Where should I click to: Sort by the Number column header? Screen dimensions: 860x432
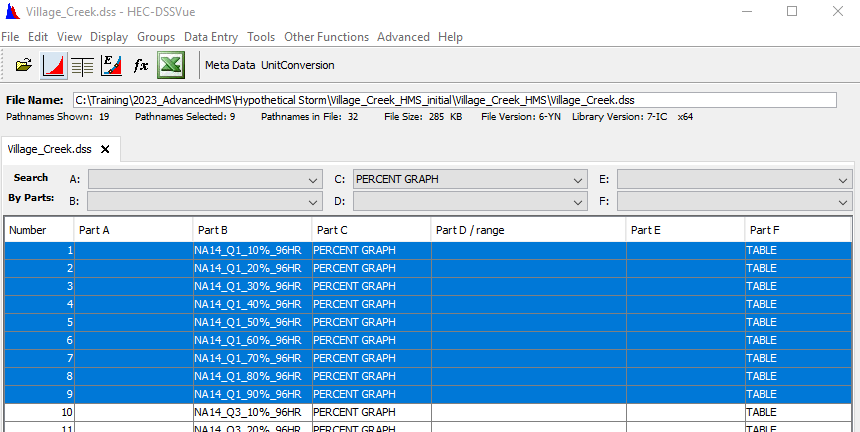(x=39, y=230)
